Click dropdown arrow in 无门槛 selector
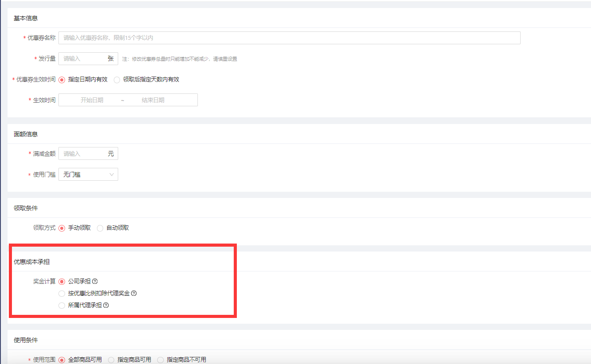The width and height of the screenshot is (591, 364). pyautogui.click(x=112, y=174)
